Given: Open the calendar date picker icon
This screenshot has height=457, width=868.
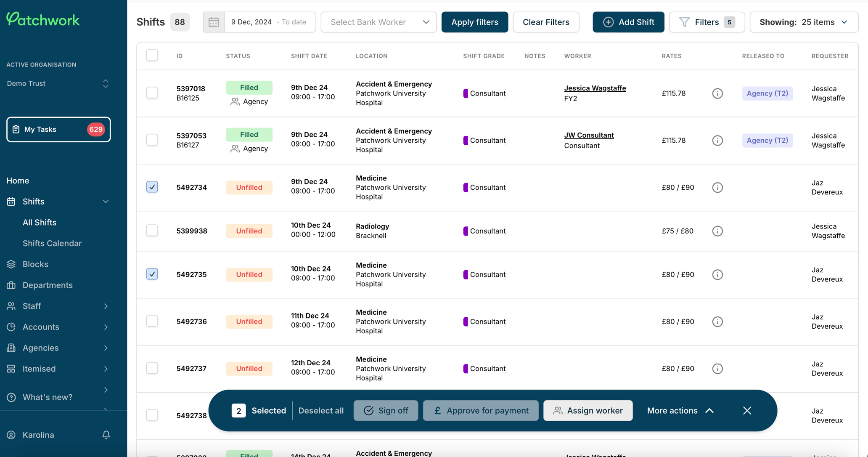Looking at the screenshot, I should tap(214, 22).
